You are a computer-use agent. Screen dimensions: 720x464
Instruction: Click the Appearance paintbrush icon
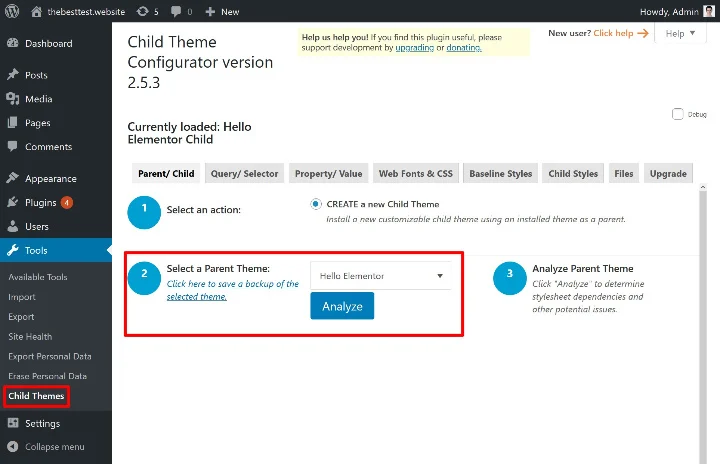12,179
